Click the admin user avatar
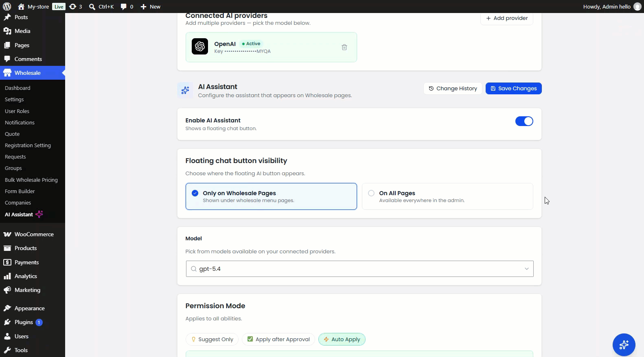644x357 pixels. tap(637, 7)
